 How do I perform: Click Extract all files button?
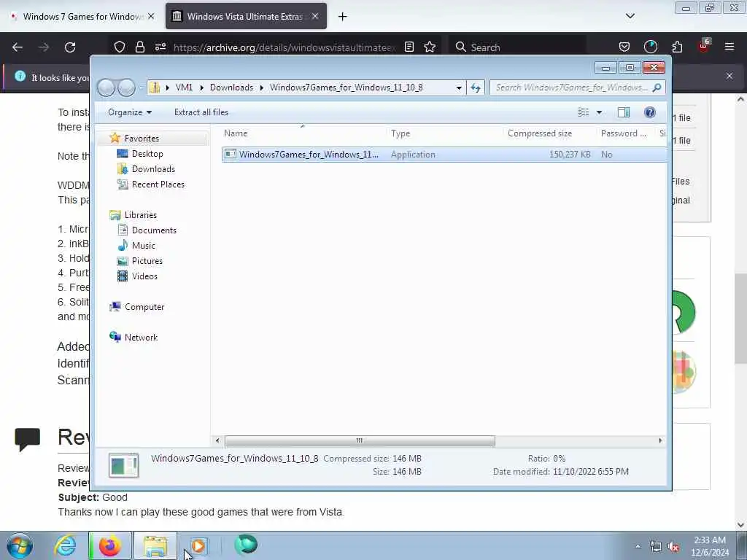point(201,112)
